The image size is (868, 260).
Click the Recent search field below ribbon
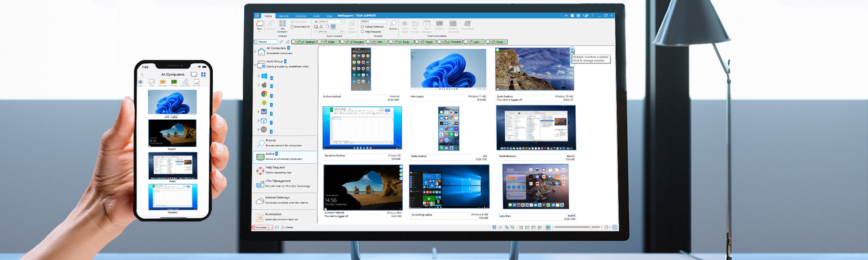pos(266,42)
